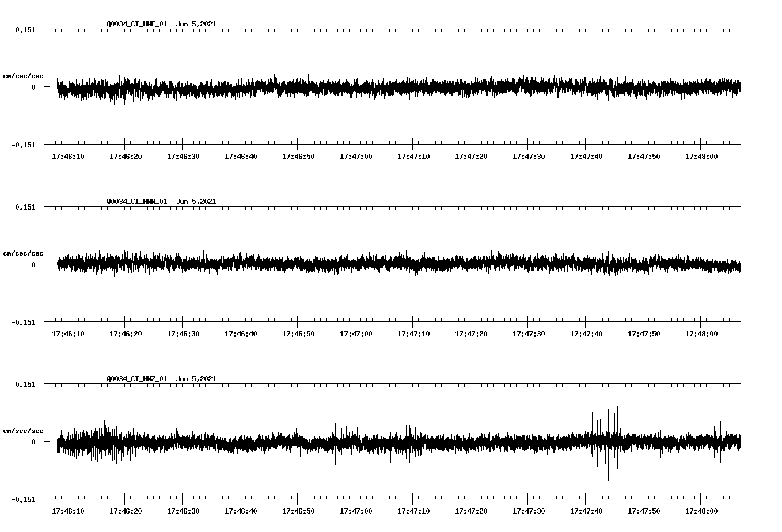Select the 0.151 upper limit on the HNE axis
The height and width of the screenshot is (532, 782).
pos(25,29)
